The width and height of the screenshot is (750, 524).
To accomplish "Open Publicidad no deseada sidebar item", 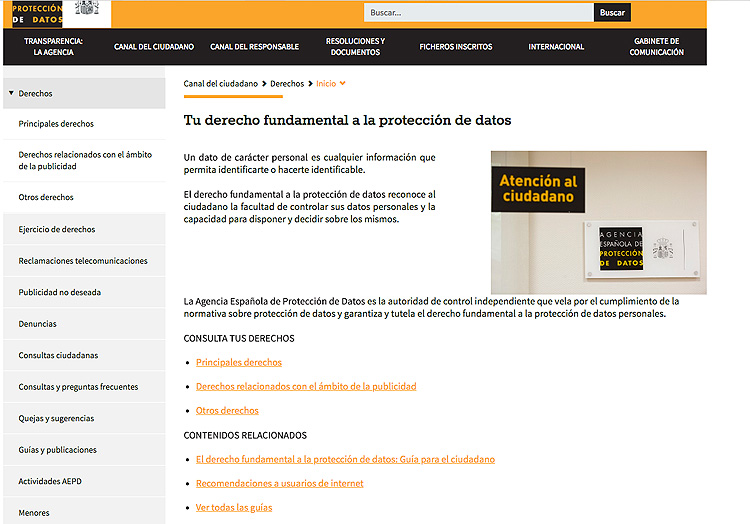I will (x=84, y=292).
